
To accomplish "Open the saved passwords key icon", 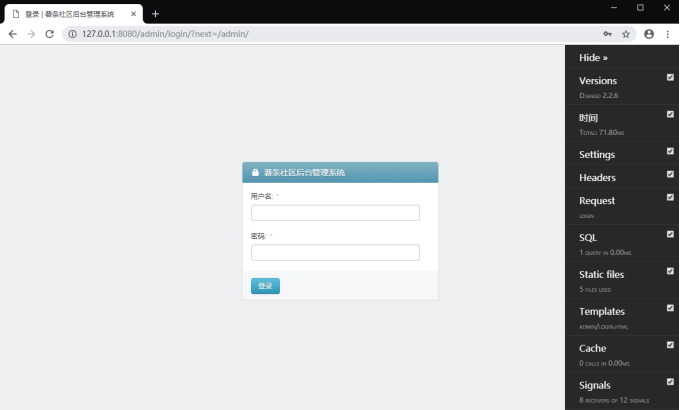I will coord(608,34).
